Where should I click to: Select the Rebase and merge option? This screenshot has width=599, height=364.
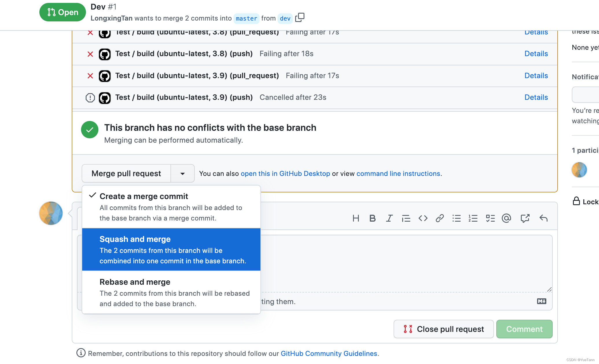click(171, 292)
